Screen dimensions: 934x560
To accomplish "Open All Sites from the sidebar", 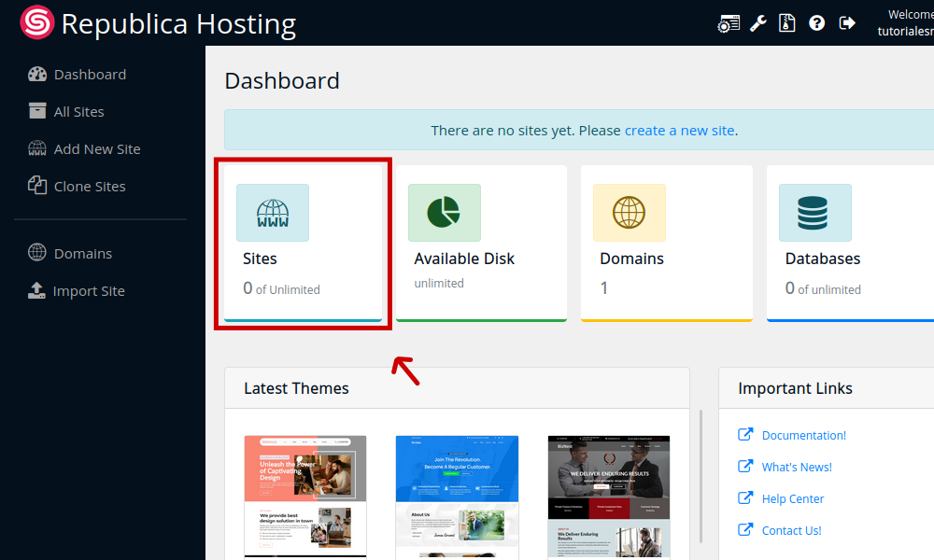I will [x=78, y=112].
